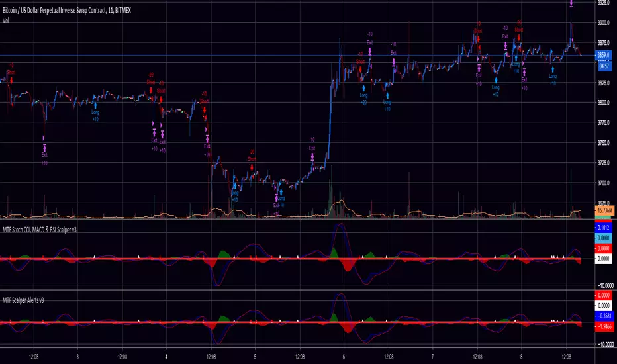The image size is (617, 364).
Task: Click the -10.0000 label in Stoch CCI pane
Action: click(x=605, y=285)
